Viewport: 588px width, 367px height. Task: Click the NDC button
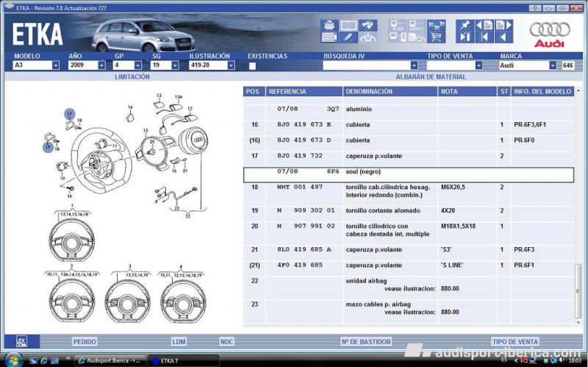click(226, 341)
